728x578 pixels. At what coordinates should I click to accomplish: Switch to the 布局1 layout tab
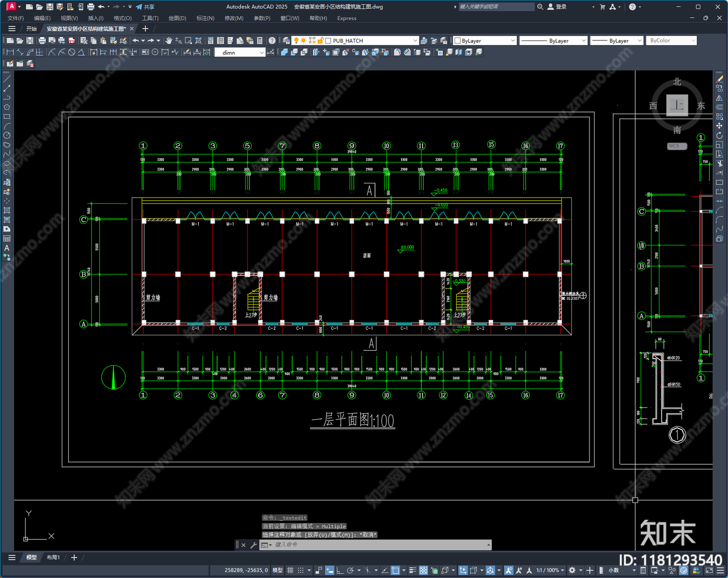pyautogui.click(x=53, y=558)
